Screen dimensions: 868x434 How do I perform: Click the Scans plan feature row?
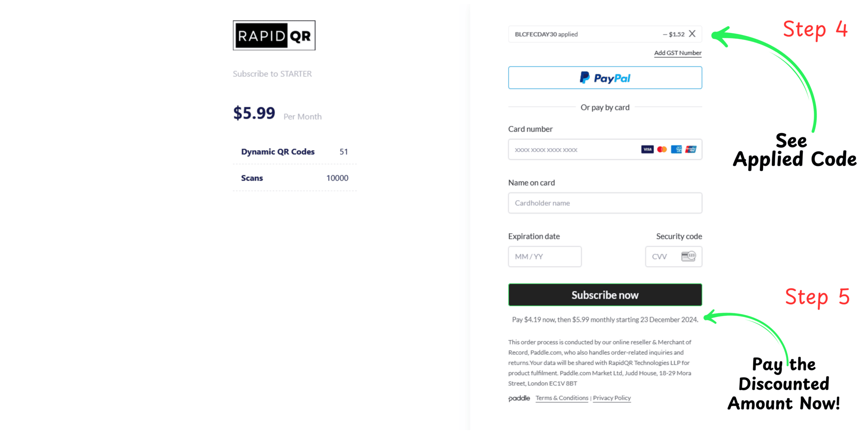pos(294,178)
